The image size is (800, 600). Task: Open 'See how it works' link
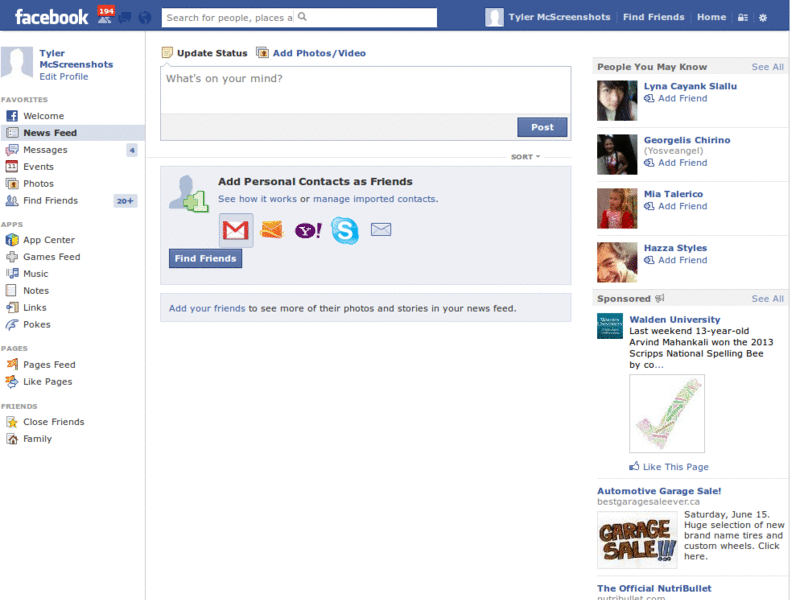tap(257, 199)
